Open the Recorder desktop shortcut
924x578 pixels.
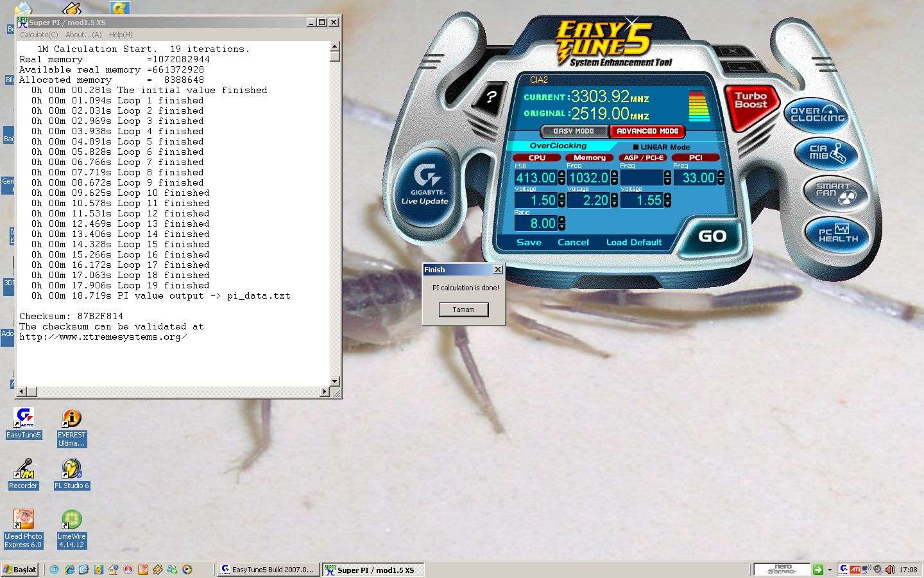tap(24, 474)
